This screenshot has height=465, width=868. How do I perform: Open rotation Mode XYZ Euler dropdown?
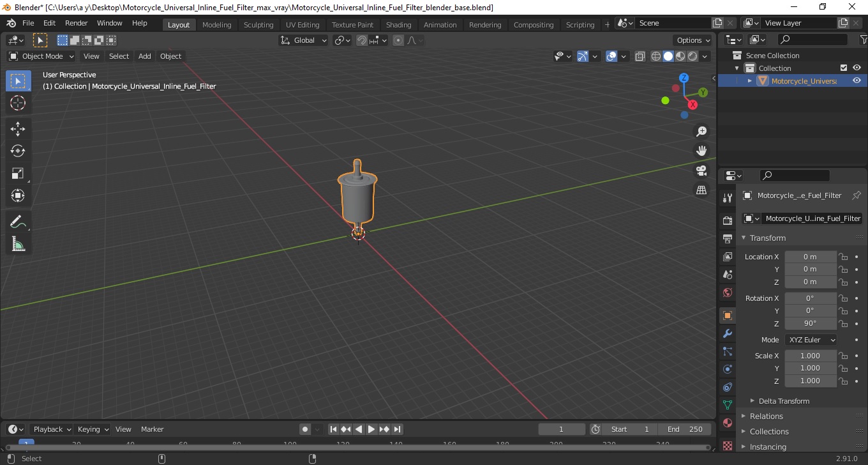[x=811, y=340]
